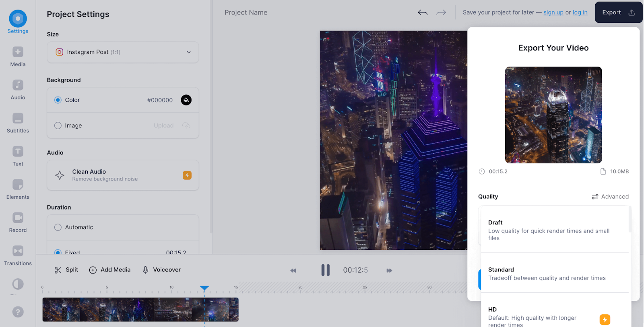Click the 00:15.2 export duration text
This screenshot has height=327, width=644.
tap(498, 172)
